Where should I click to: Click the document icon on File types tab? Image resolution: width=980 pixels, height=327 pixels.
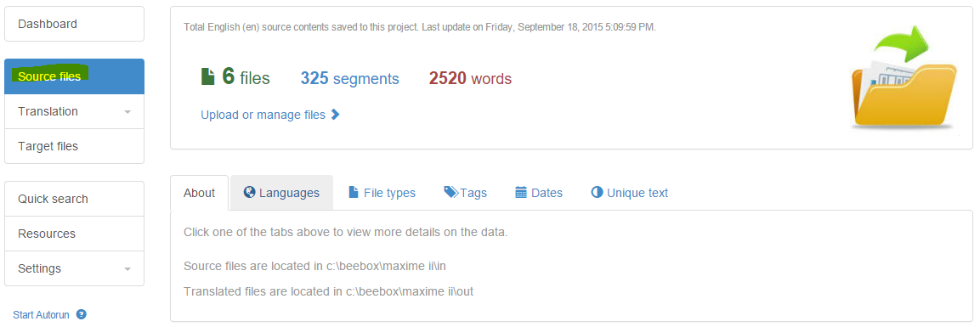353,192
